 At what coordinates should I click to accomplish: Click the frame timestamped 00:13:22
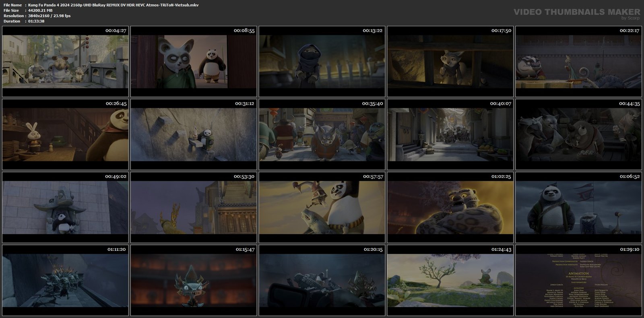[x=322, y=62]
